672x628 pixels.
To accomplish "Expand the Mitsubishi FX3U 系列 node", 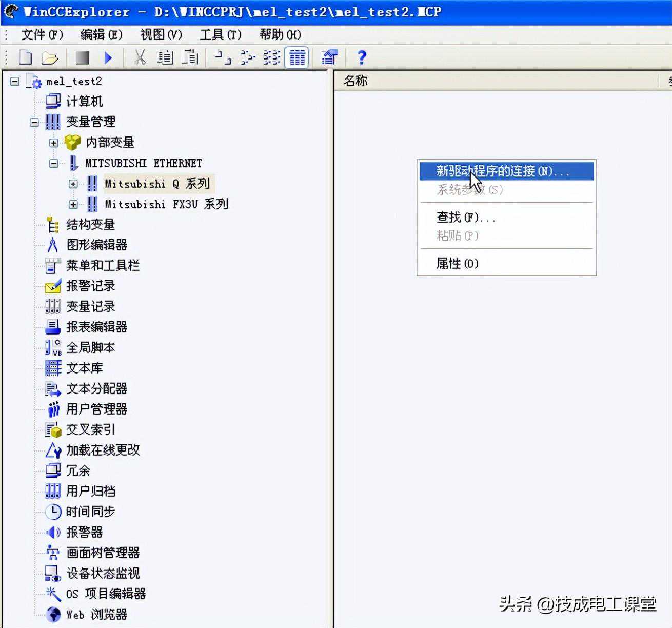I will [73, 204].
